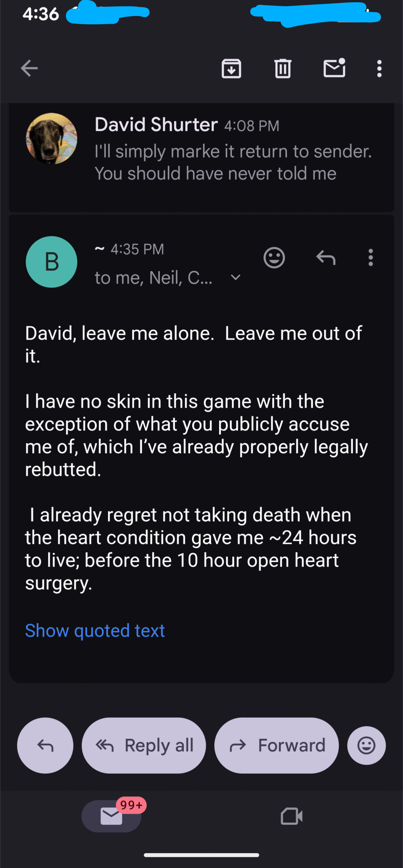403x868 pixels.
Task: Open more options for 4:35 PM message
Action: (x=371, y=258)
